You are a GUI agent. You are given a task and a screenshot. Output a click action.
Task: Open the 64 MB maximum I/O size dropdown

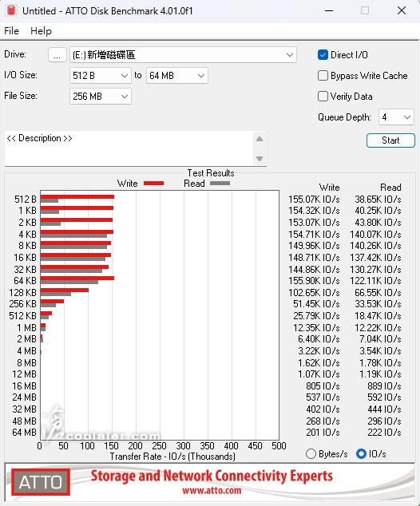click(x=177, y=76)
